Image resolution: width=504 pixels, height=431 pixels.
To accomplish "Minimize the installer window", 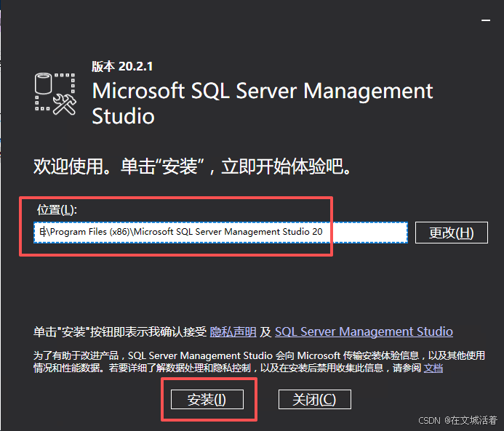I will coord(486,20).
